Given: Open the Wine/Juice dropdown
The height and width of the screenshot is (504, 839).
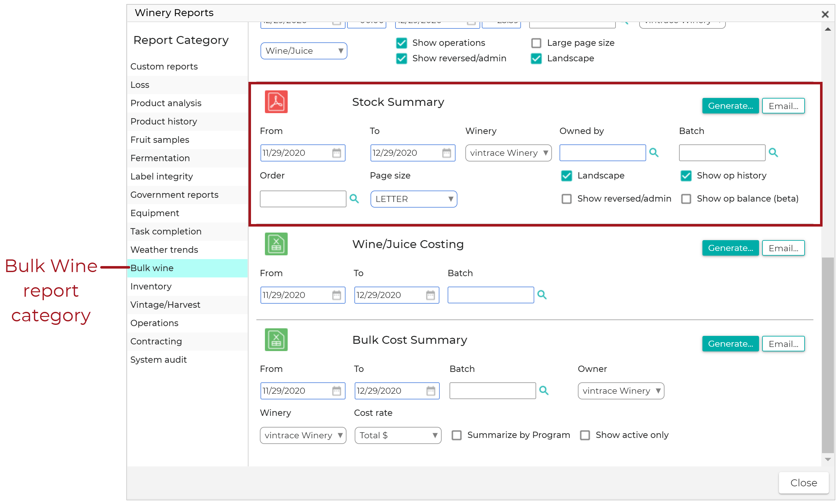Looking at the screenshot, I should (x=304, y=51).
